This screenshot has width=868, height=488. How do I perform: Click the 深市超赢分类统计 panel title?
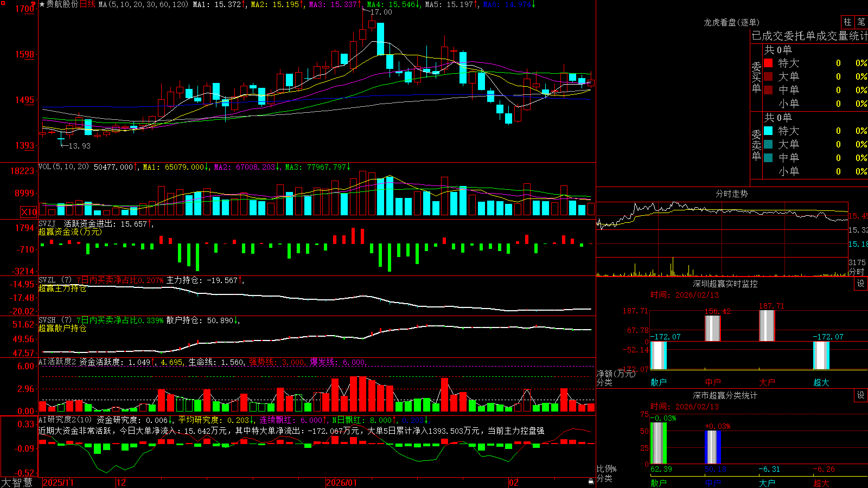(x=725, y=395)
